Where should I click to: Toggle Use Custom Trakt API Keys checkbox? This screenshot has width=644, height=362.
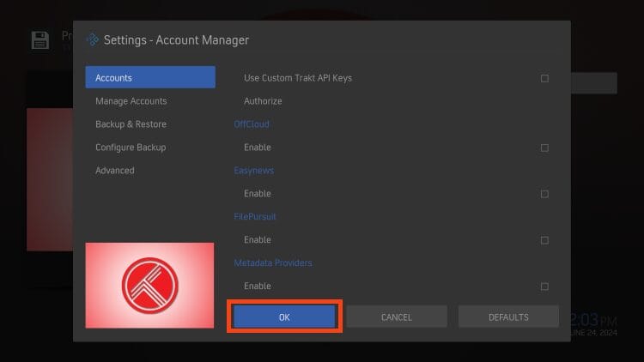pos(544,78)
